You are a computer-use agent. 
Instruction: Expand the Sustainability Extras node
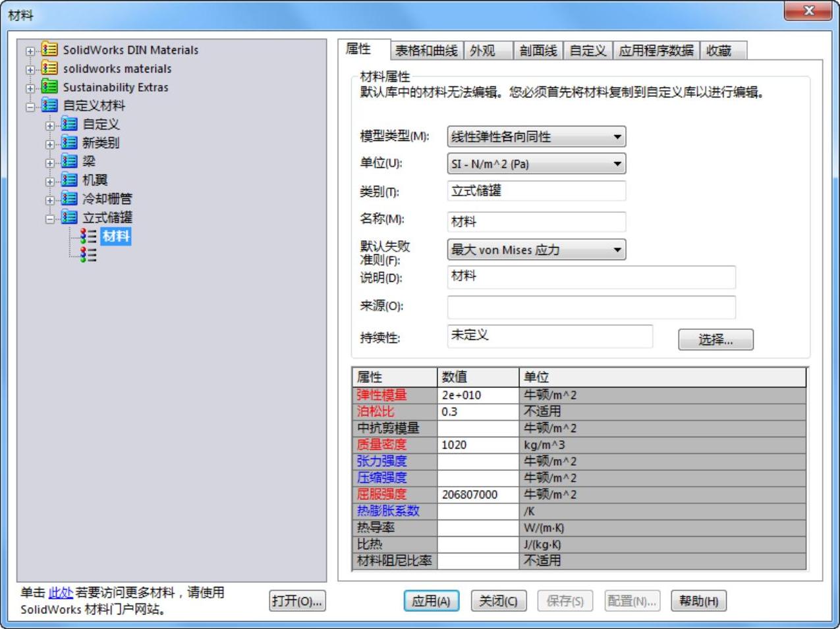pos(30,88)
